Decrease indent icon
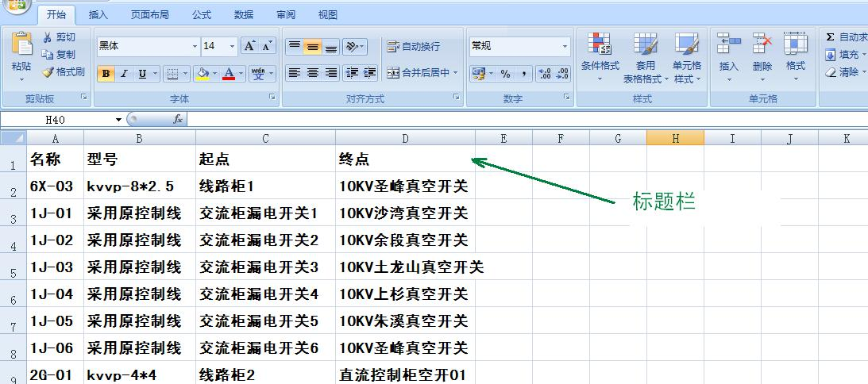This screenshot has height=384, width=868. (x=351, y=73)
